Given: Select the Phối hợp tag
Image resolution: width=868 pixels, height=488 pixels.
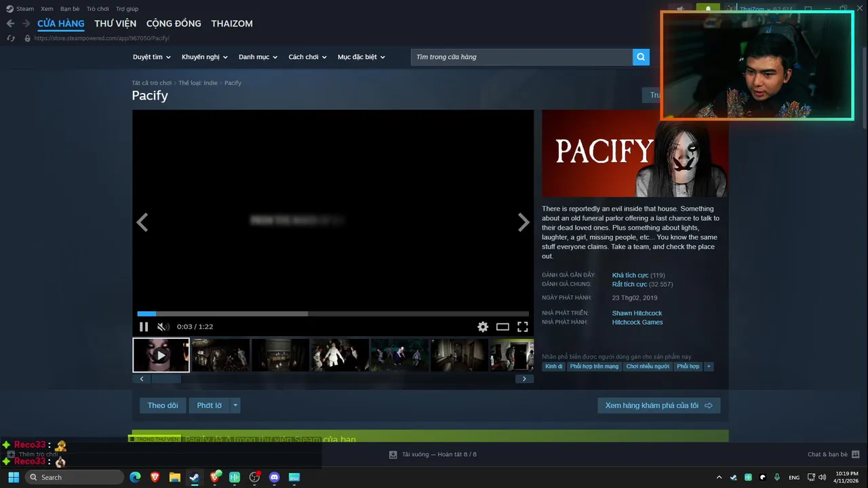Looking at the screenshot, I should (x=688, y=367).
